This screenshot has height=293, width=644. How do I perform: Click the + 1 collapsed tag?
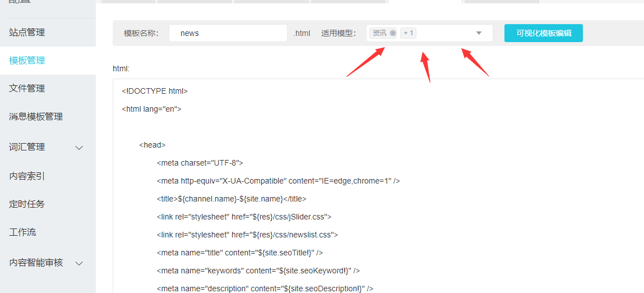tap(408, 33)
